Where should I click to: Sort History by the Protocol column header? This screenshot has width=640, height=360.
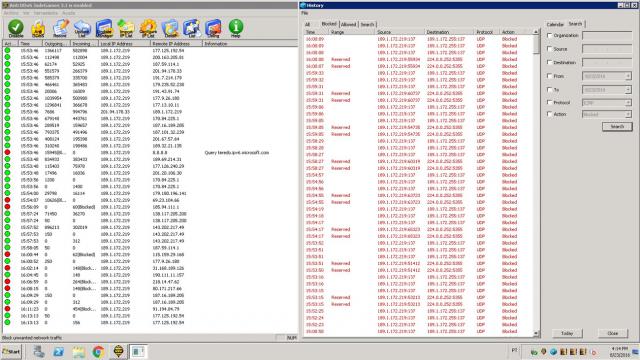(x=486, y=32)
